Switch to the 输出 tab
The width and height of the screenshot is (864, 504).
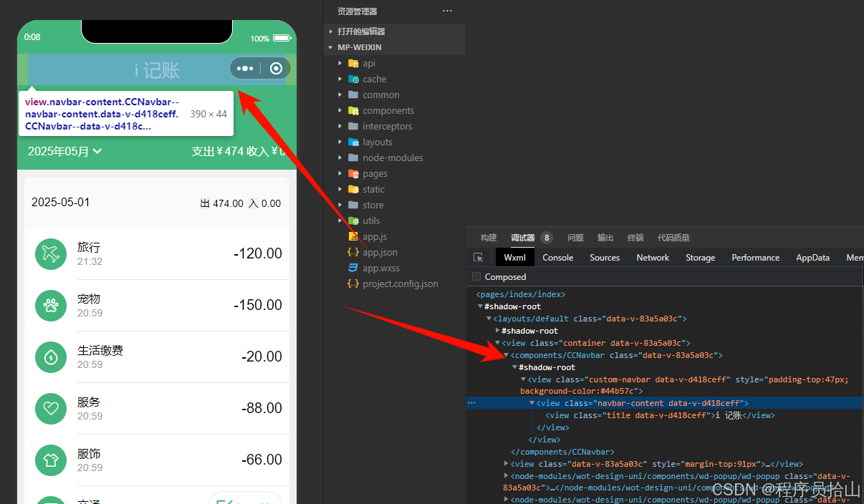[x=605, y=238]
